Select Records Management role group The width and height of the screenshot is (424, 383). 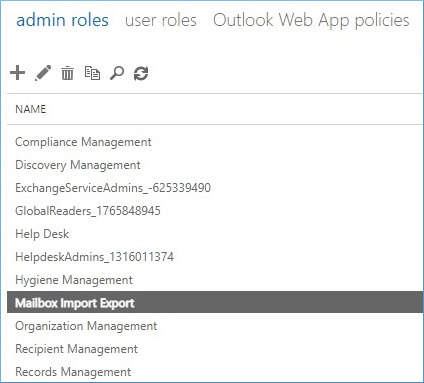coord(215,372)
